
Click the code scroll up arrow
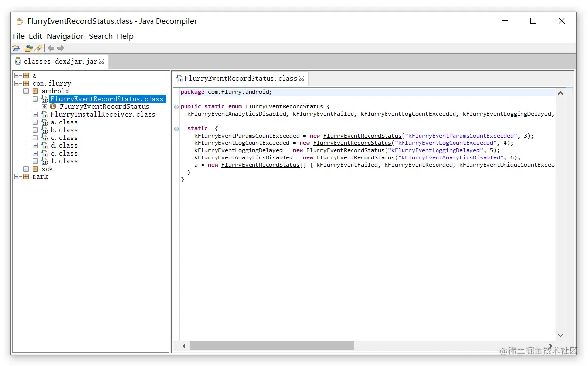[x=561, y=93]
